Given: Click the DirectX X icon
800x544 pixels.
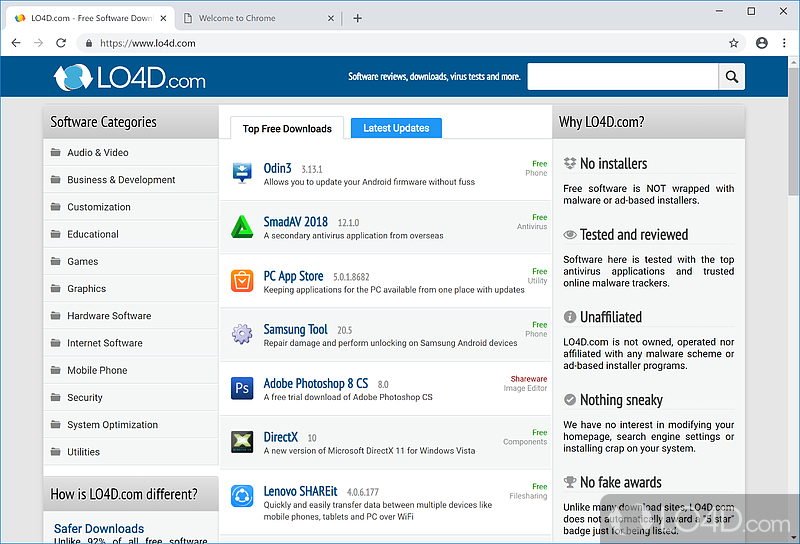Looking at the screenshot, I should (242, 442).
